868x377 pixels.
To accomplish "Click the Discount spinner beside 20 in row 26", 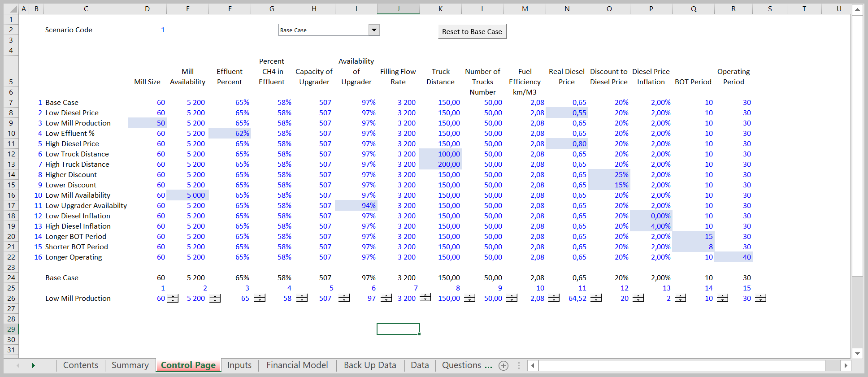I will point(638,298).
